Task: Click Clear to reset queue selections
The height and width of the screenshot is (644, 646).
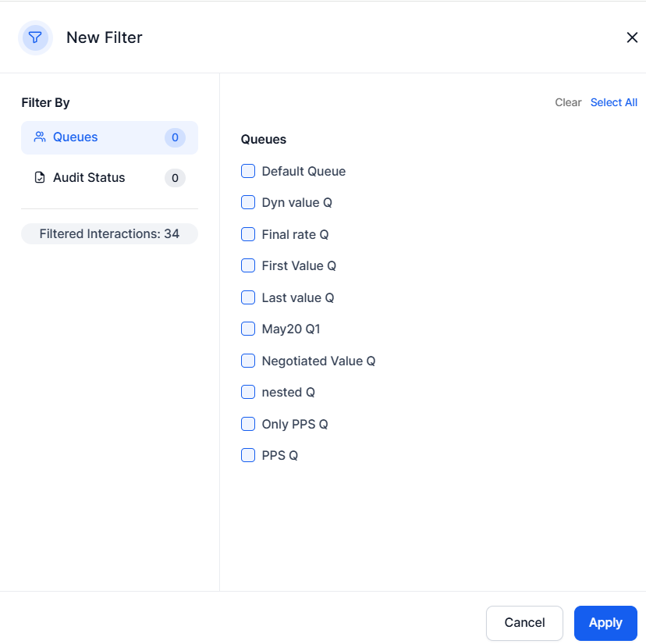Action: click(x=568, y=102)
